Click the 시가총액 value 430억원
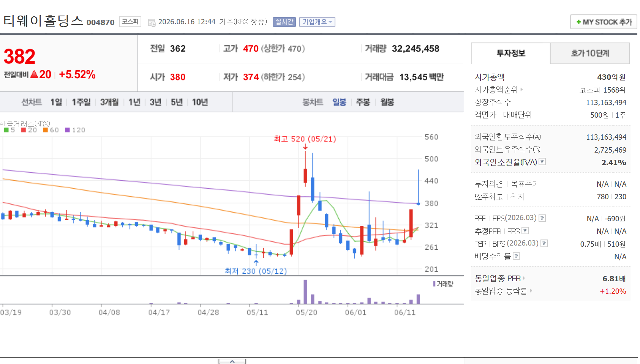Viewport: 640px width, 364px height. tap(612, 77)
